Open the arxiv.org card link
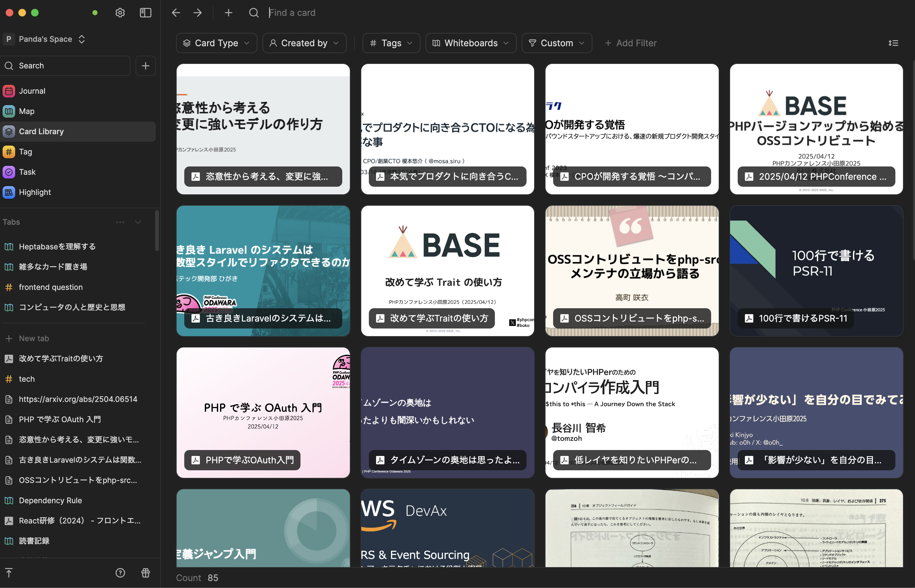 pos(78,399)
